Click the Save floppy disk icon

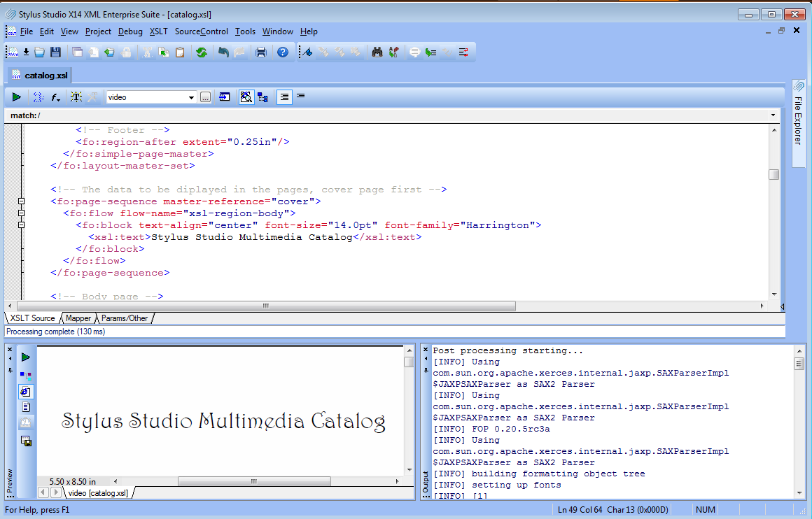(x=55, y=52)
